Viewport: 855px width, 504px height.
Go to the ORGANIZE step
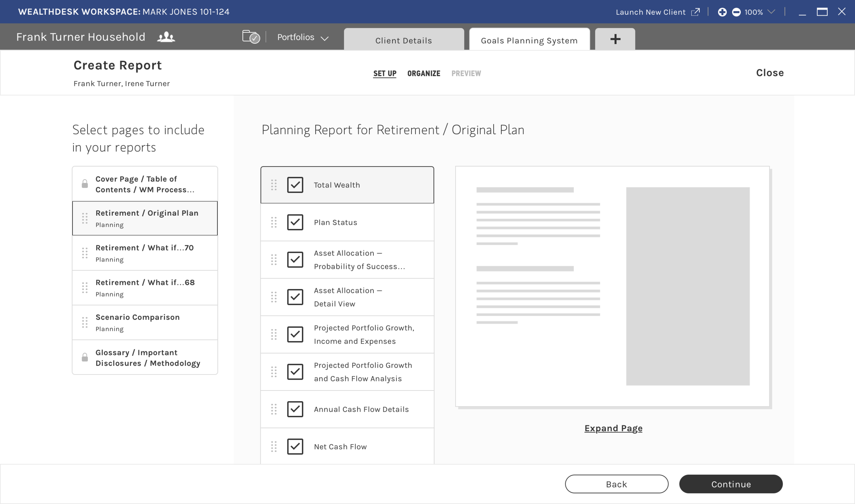click(423, 73)
